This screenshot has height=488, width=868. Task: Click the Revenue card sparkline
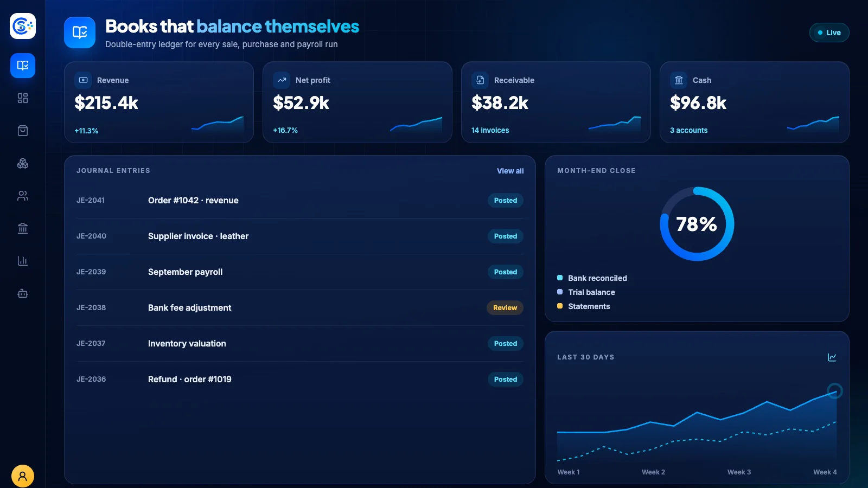click(x=218, y=124)
